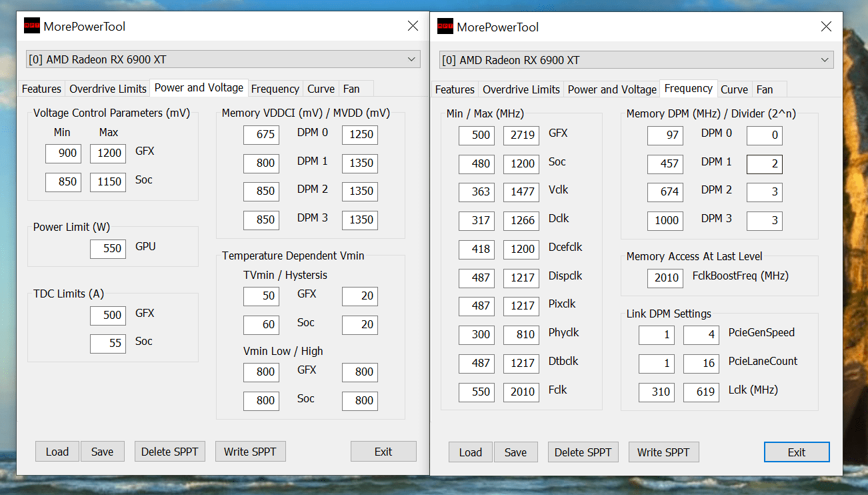Close the right MorePowerTool window
Viewport: 868px width, 495px height.
pyautogui.click(x=826, y=27)
